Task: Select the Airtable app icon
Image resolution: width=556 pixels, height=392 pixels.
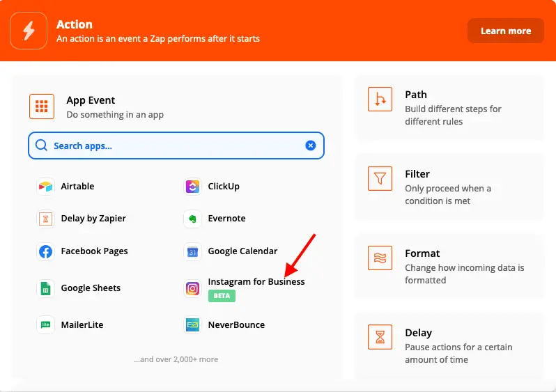Action: pyautogui.click(x=45, y=187)
